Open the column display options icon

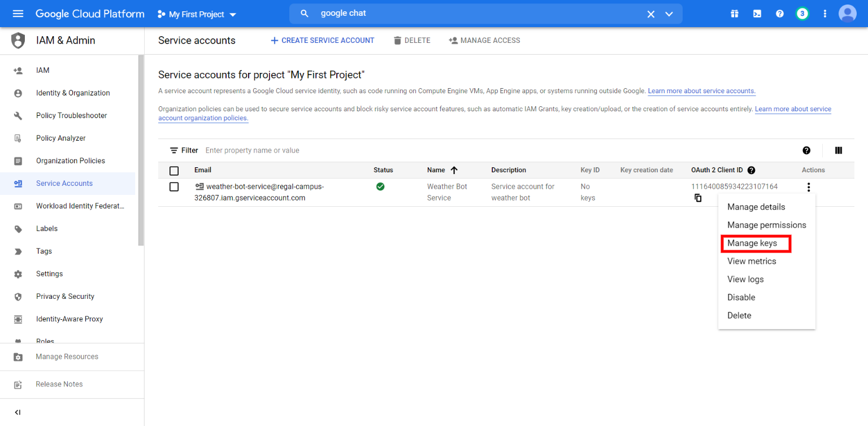[x=838, y=150]
